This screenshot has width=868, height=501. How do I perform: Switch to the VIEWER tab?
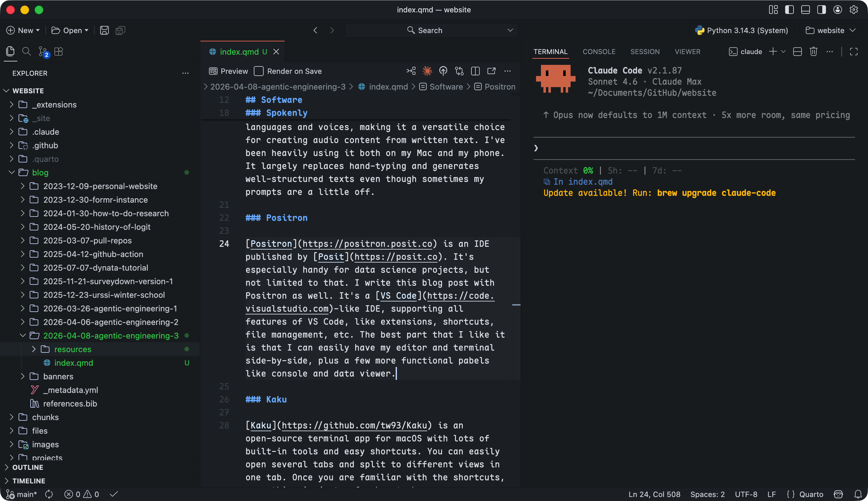point(687,52)
